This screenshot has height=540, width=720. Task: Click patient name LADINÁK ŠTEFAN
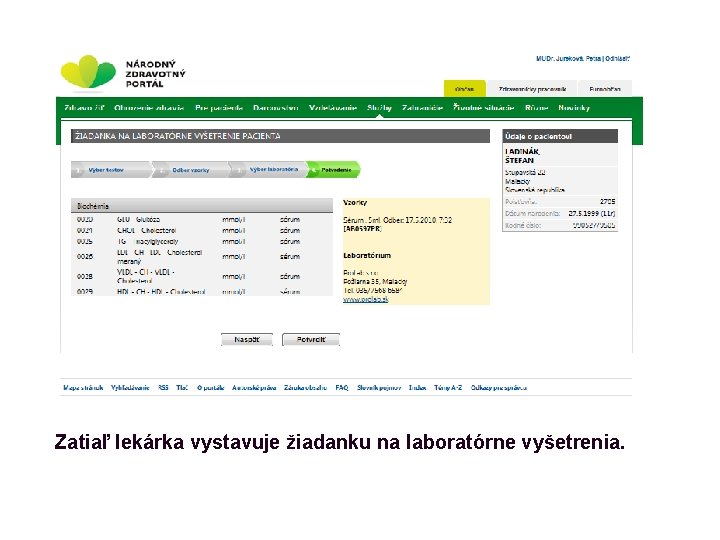(x=523, y=156)
